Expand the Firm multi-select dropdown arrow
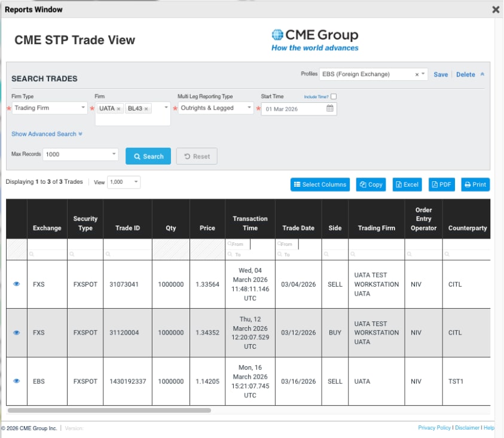The width and height of the screenshot is (504, 438). (x=166, y=108)
